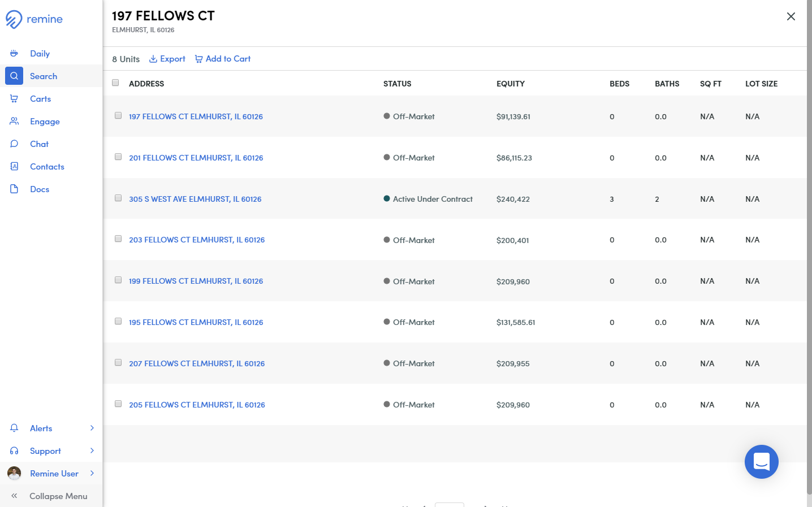This screenshot has width=812, height=507.
Task: Expand the Alerts submenu arrow
Action: (x=92, y=428)
